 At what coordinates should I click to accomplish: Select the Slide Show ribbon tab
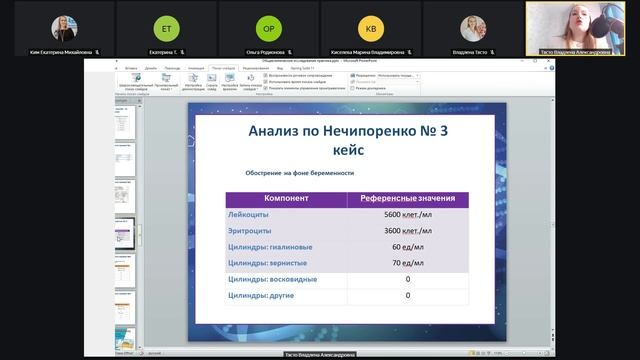point(223,68)
